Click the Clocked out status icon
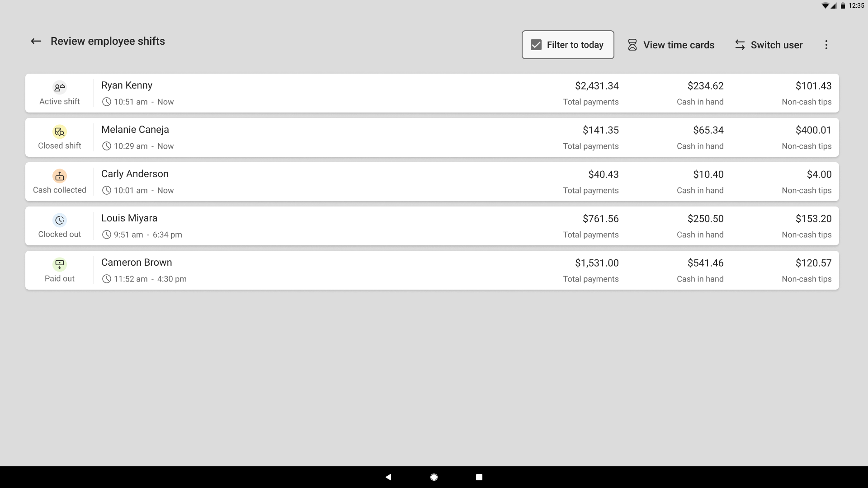Viewport: 868px width, 488px height. pos(60,220)
